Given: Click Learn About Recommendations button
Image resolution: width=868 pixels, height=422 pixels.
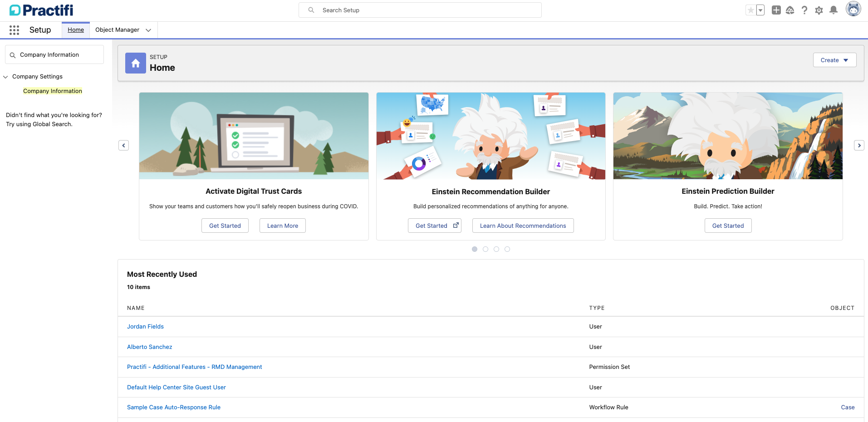Looking at the screenshot, I should click(523, 226).
